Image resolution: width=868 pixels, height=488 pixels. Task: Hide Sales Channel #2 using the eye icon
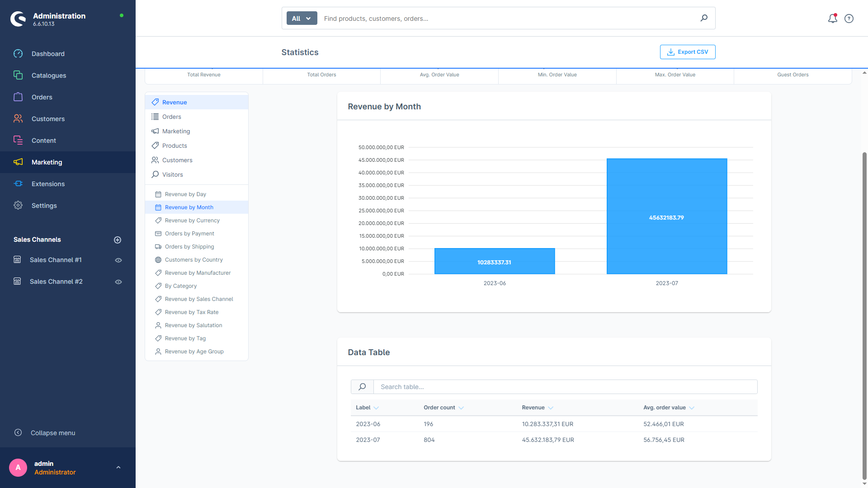(x=118, y=282)
